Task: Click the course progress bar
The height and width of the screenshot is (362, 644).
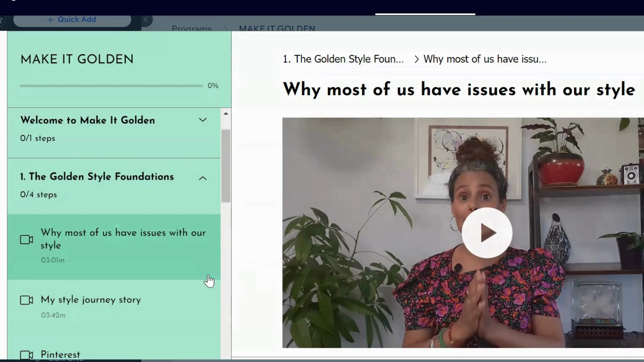Action: point(111,86)
